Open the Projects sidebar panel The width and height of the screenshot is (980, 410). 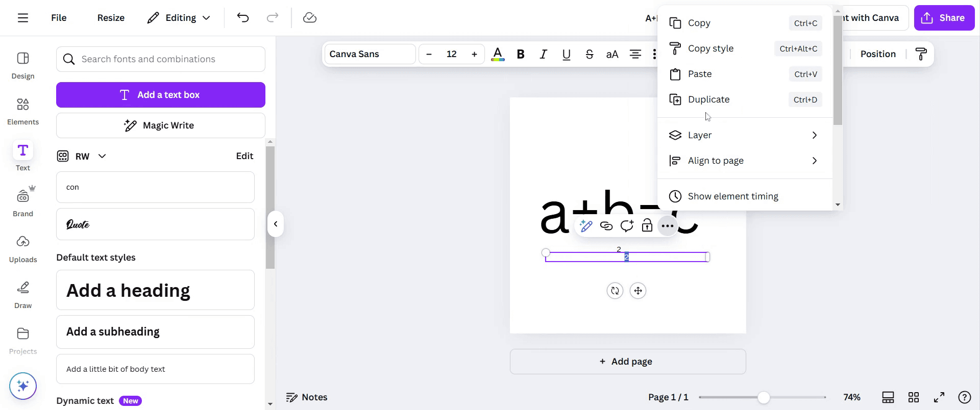[x=23, y=341]
